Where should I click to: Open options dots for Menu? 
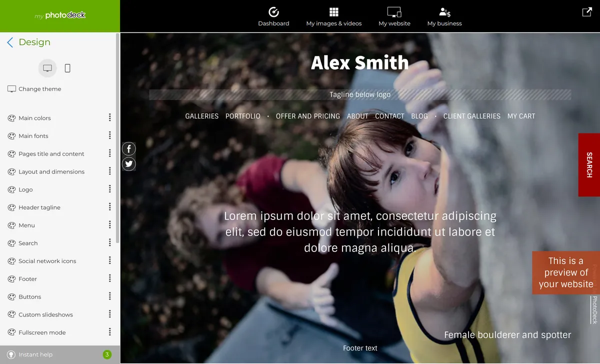109,225
